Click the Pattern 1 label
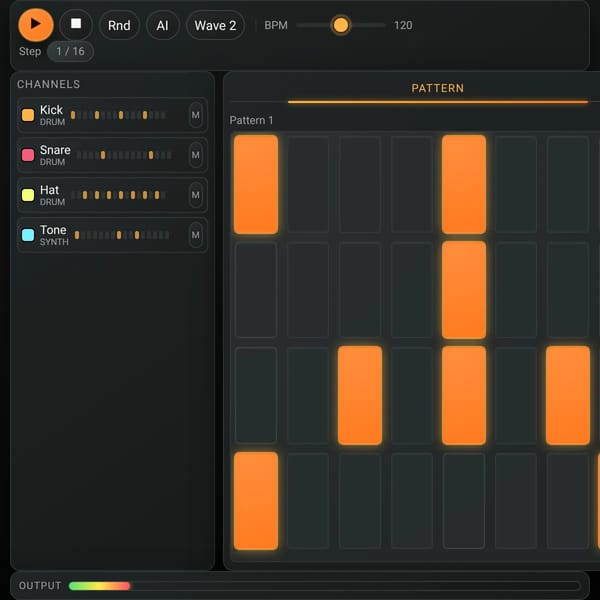The height and width of the screenshot is (600, 600). (x=251, y=121)
